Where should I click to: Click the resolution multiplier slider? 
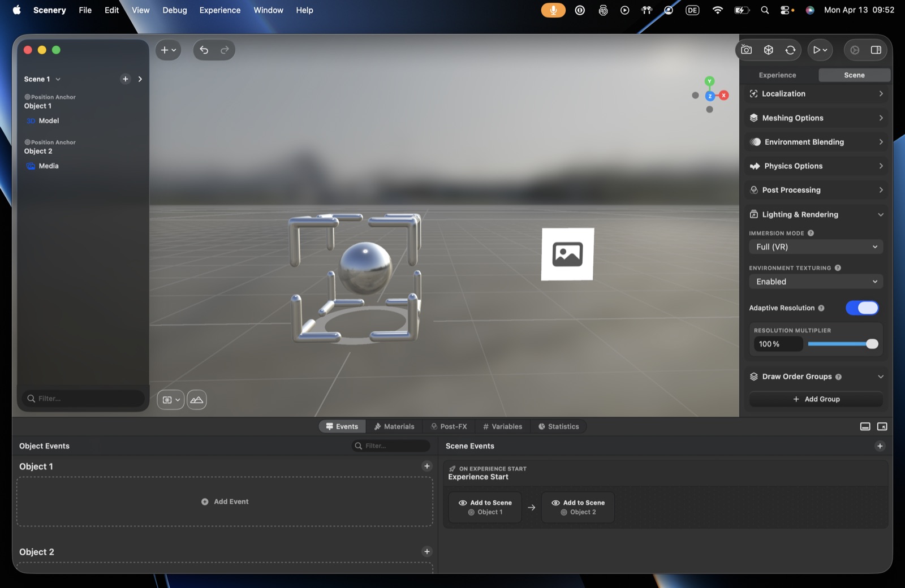tap(843, 344)
